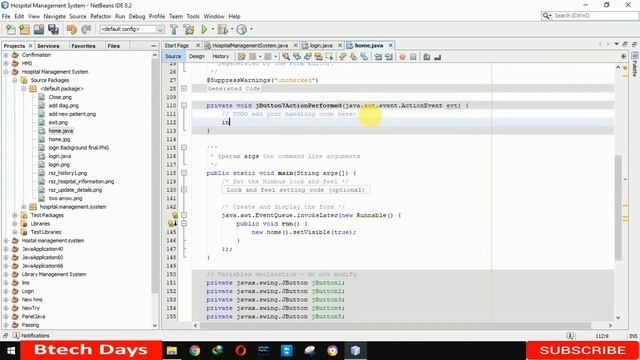Open the Tools menu
The image size is (640, 360).
193,16
